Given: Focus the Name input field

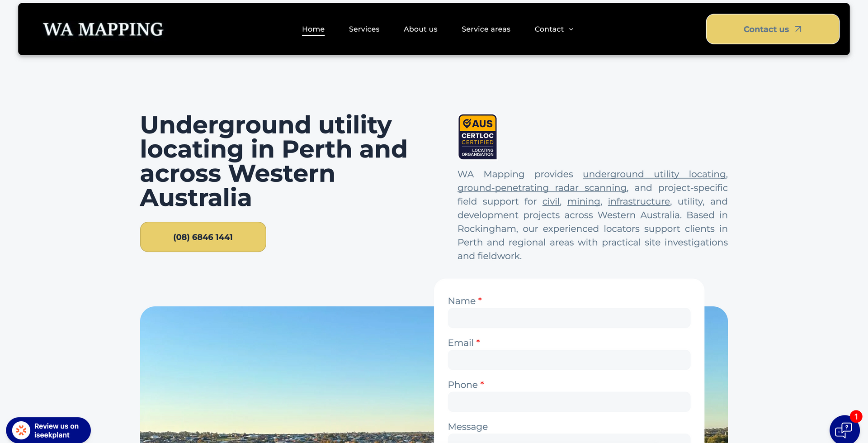Looking at the screenshot, I should (569, 318).
